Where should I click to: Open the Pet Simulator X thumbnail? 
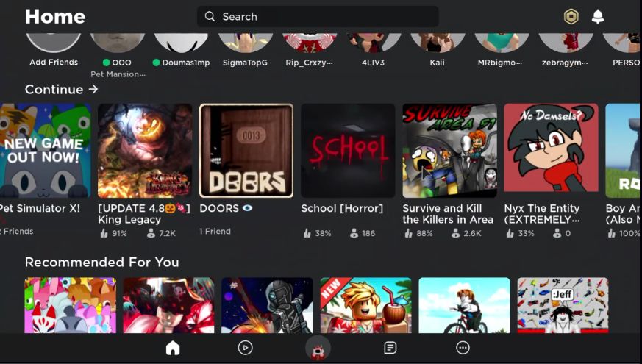coord(44,151)
